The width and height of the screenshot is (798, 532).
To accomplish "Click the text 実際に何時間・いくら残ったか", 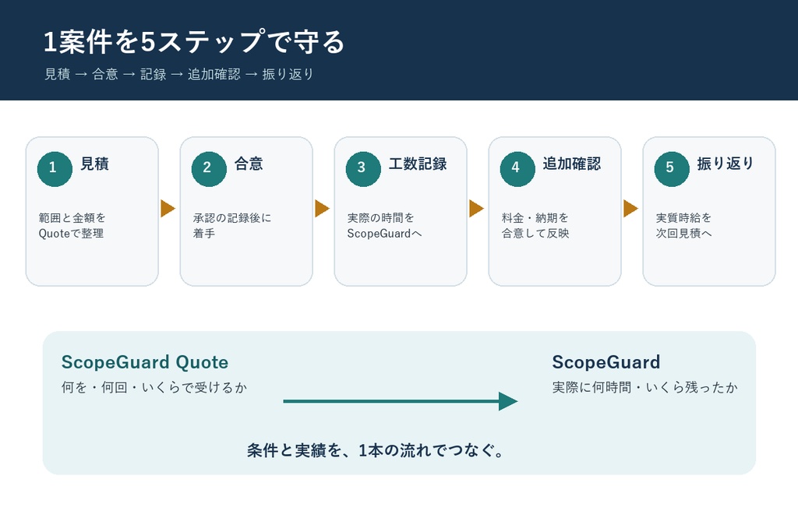I will [x=644, y=388].
